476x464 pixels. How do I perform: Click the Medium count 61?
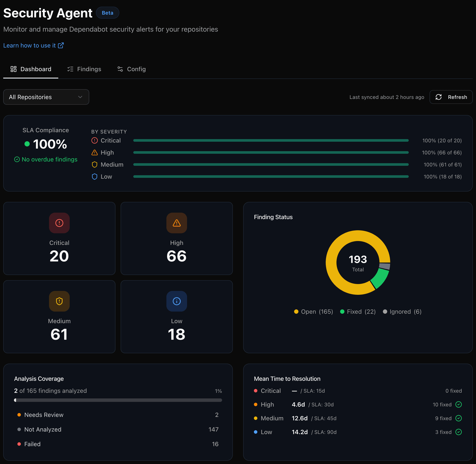pos(59,334)
